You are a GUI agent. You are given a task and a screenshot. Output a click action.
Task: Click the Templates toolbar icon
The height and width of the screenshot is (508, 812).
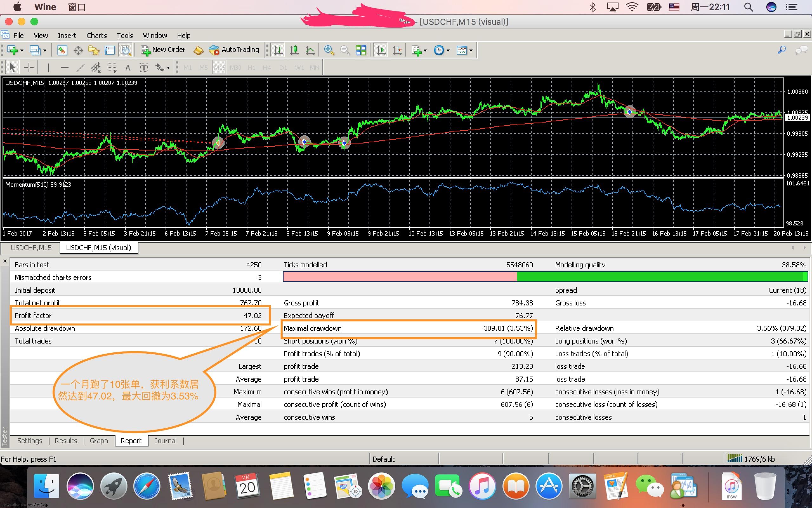pos(462,50)
